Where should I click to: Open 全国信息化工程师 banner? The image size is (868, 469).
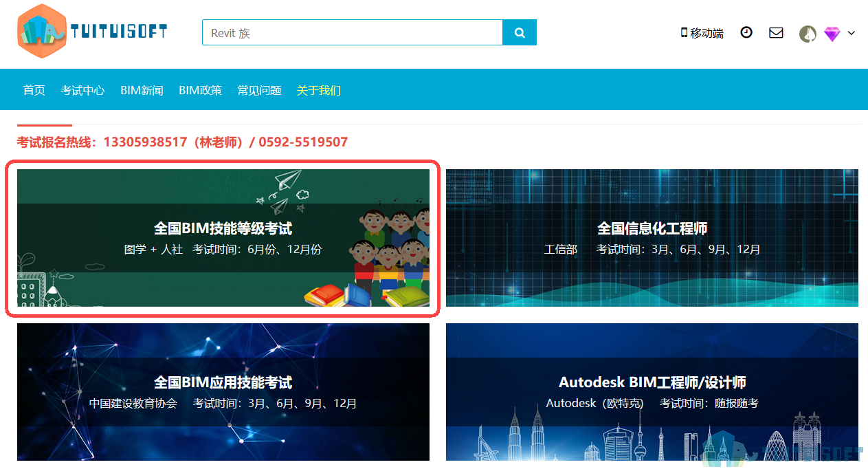(652, 238)
